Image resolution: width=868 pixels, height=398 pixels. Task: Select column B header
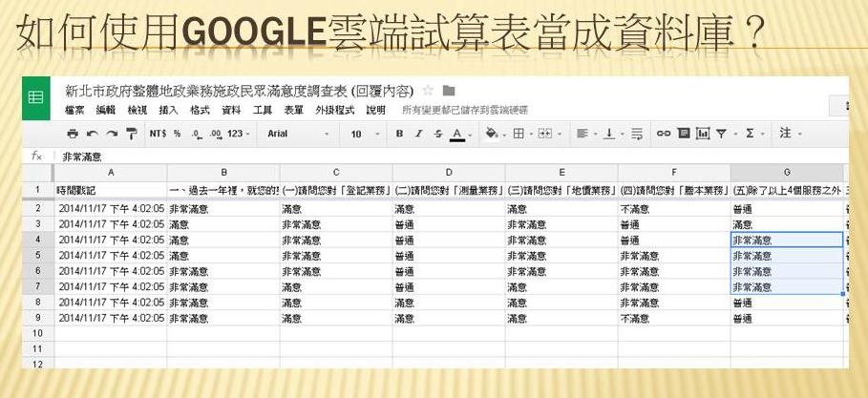pos(223,172)
